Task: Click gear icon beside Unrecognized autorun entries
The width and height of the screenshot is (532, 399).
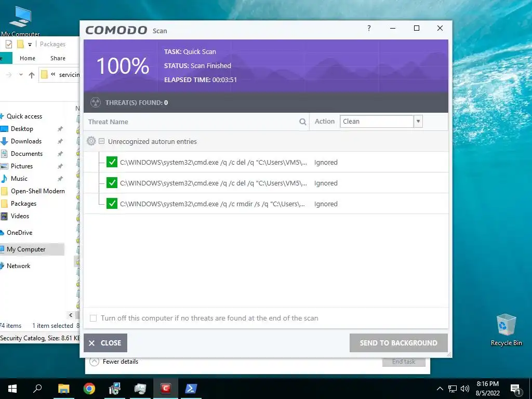Action: (91, 141)
